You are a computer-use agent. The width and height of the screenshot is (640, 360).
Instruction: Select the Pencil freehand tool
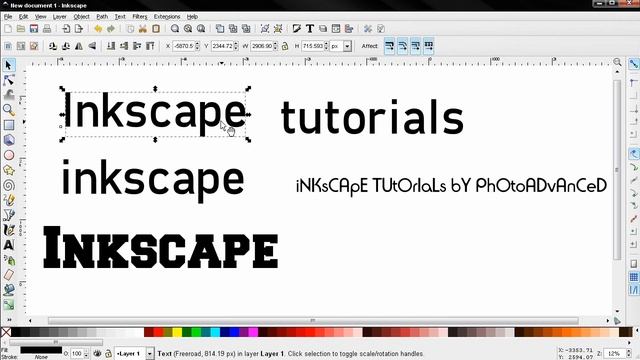pyautogui.click(x=9, y=200)
